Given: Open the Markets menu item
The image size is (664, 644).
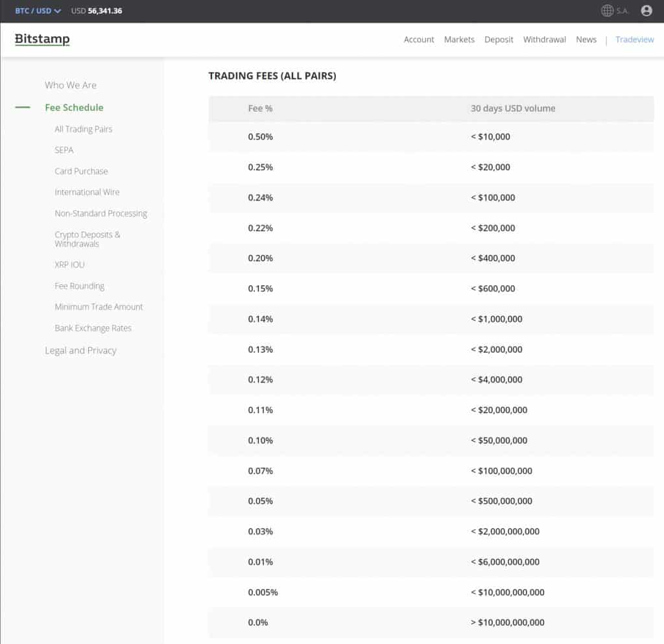Looking at the screenshot, I should click(x=459, y=40).
